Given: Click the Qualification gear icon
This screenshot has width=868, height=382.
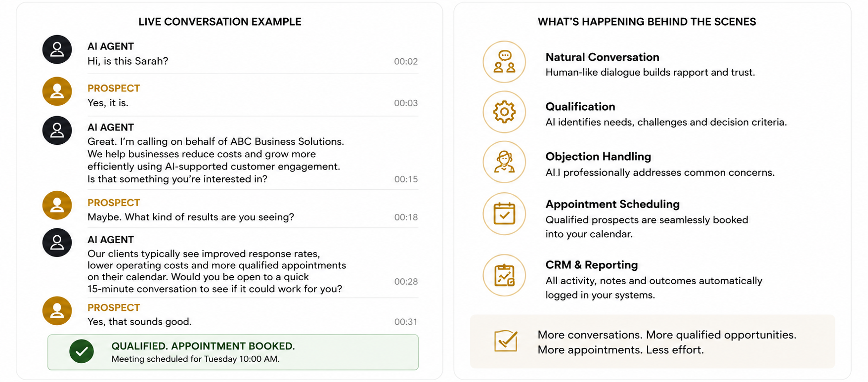Looking at the screenshot, I should point(504,112).
